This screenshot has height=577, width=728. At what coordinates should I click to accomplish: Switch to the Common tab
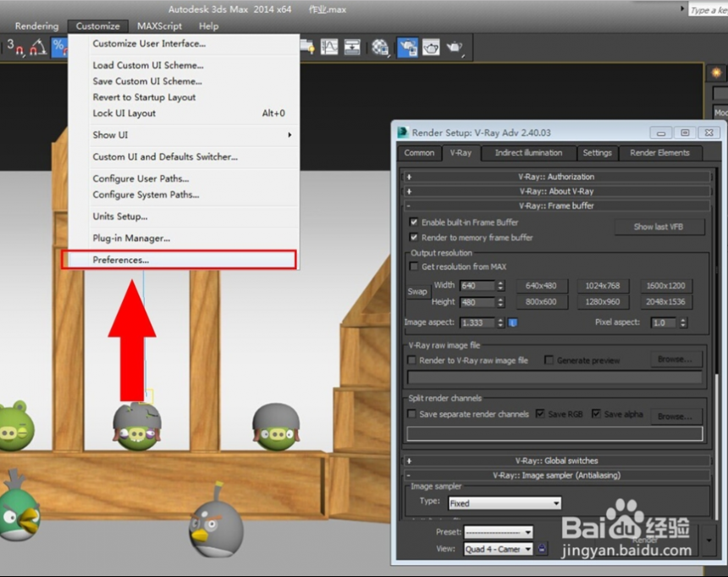pyautogui.click(x=419, y=153)
